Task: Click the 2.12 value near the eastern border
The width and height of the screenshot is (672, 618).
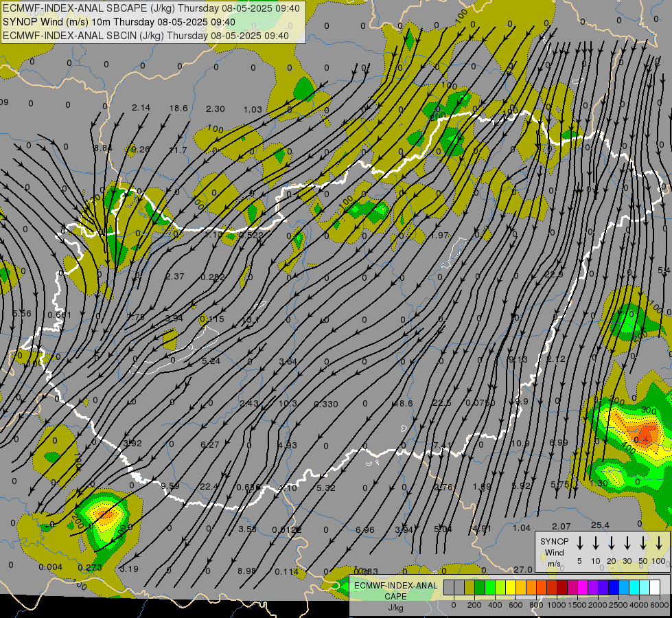Action: (556, 358)
